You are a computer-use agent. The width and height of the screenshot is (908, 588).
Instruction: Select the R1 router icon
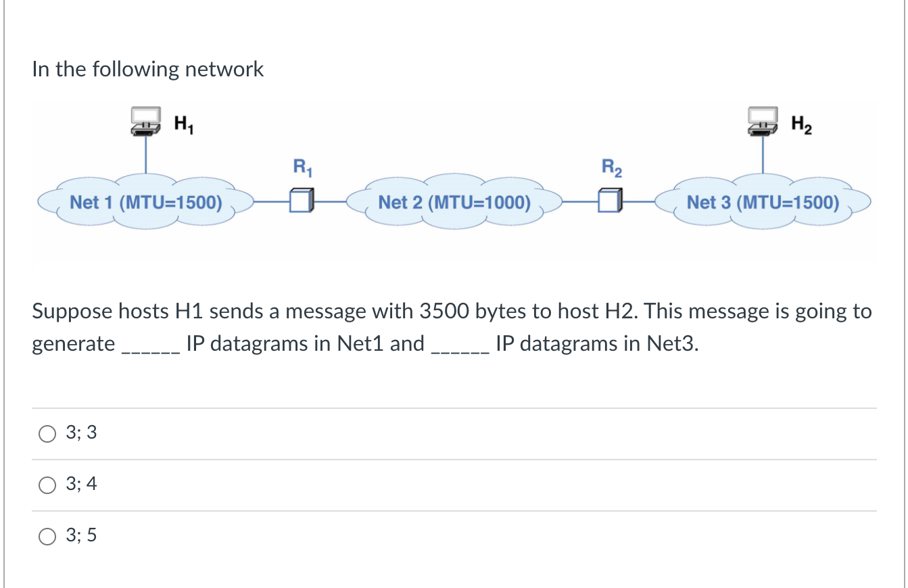click(302, 201)
